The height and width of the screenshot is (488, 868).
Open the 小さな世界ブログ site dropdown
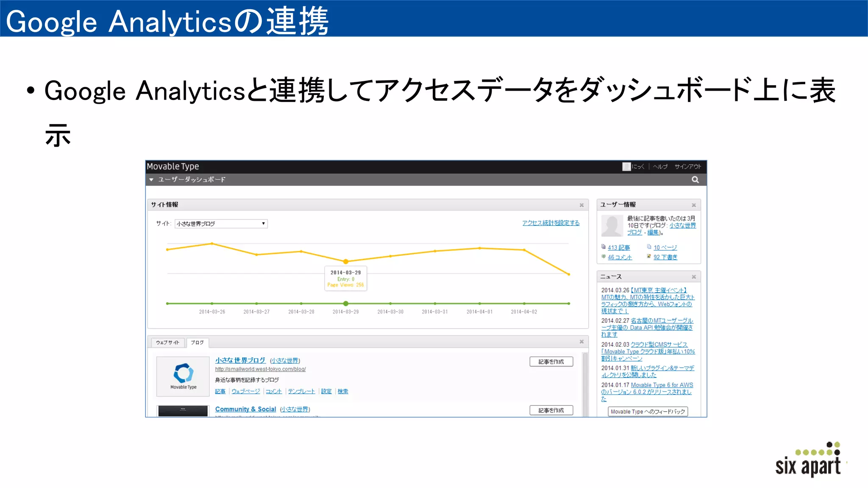(x=221, y=224)
